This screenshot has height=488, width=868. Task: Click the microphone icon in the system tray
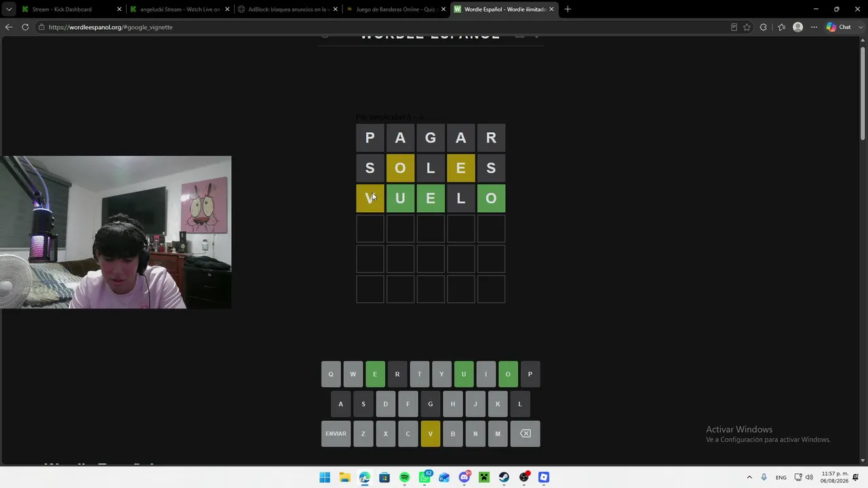(764, 477)
